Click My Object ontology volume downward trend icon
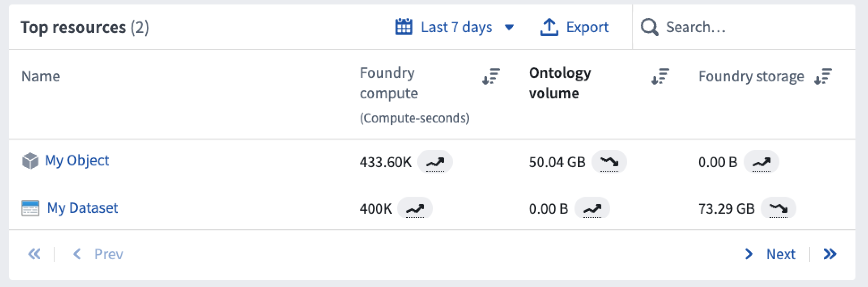 609,162
